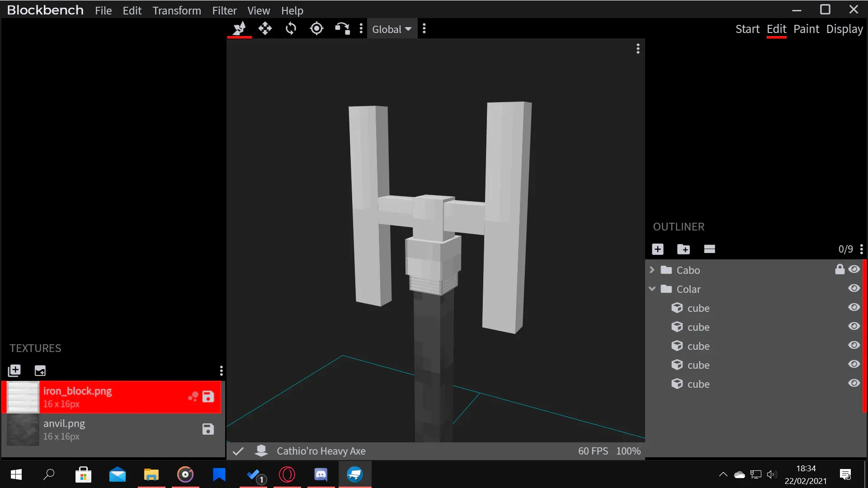Open the viewport three-dot menu

[x=638, y=48]
